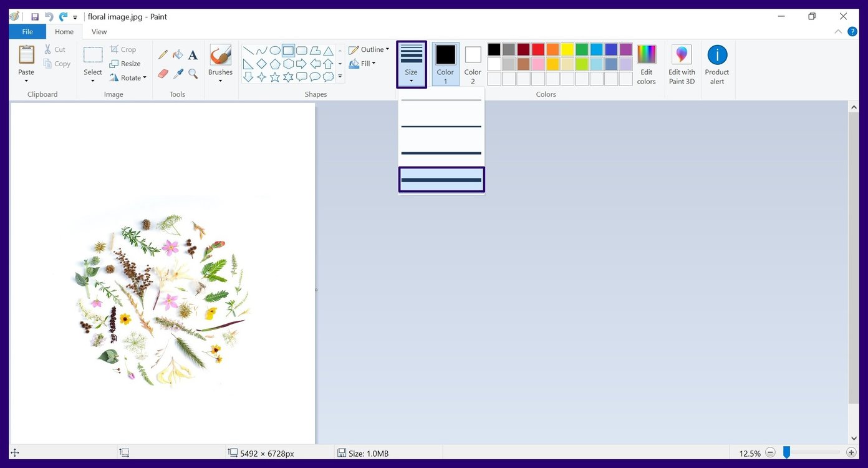
Task: Select the Pencil tool
Action: click(163, 54)
